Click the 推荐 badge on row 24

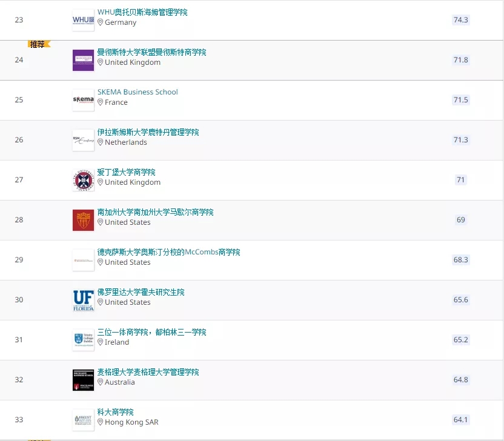pos(39,44)
